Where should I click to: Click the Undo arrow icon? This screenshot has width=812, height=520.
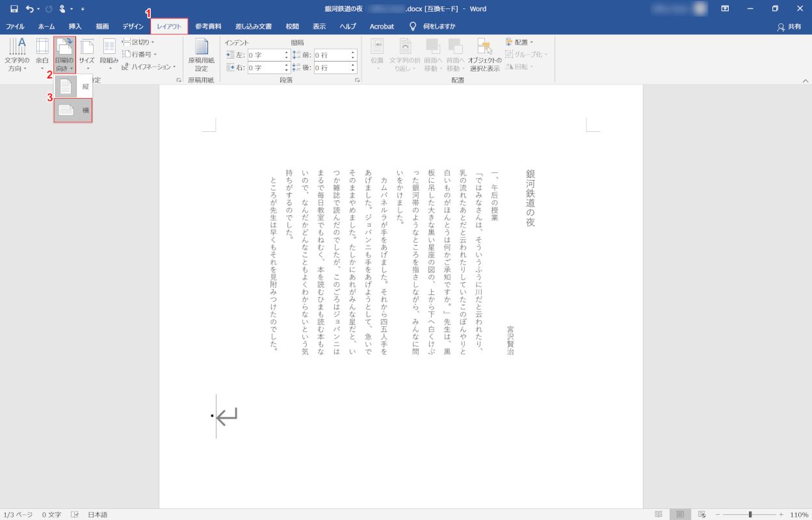[x=29, y=8]
